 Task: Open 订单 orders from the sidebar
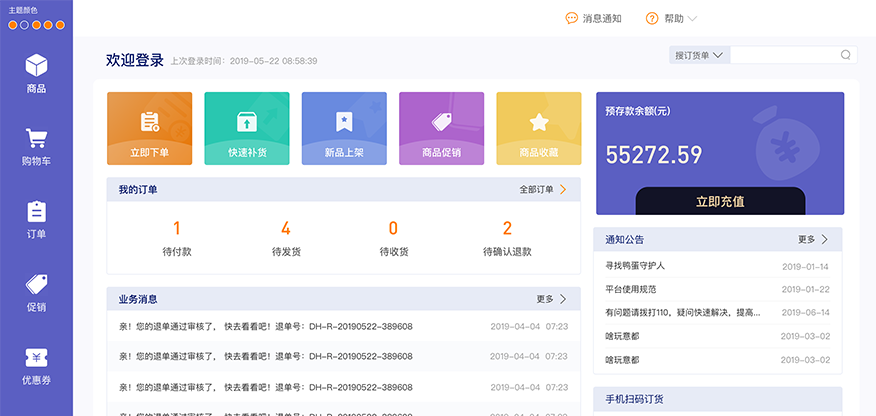point(36,219)
